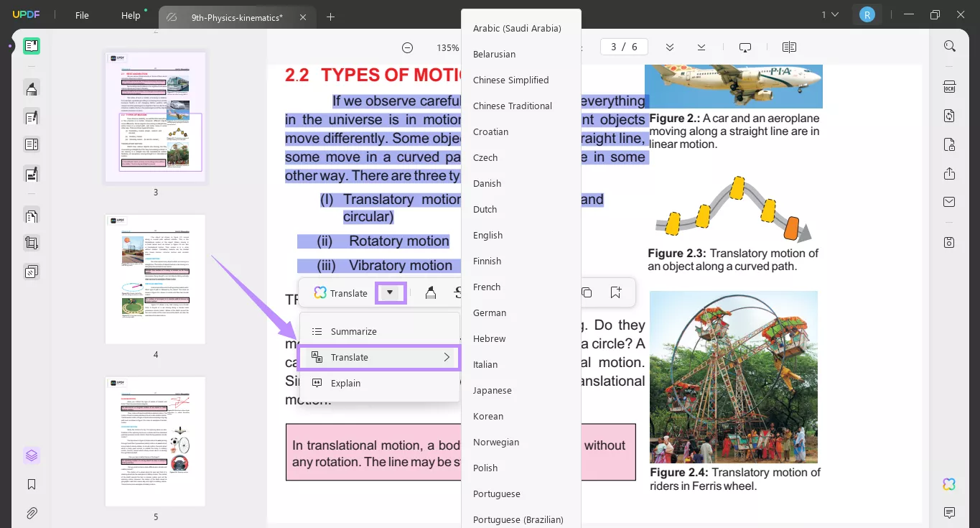Open the search panel
Screen dimensions: 980x528
[949, 45]
